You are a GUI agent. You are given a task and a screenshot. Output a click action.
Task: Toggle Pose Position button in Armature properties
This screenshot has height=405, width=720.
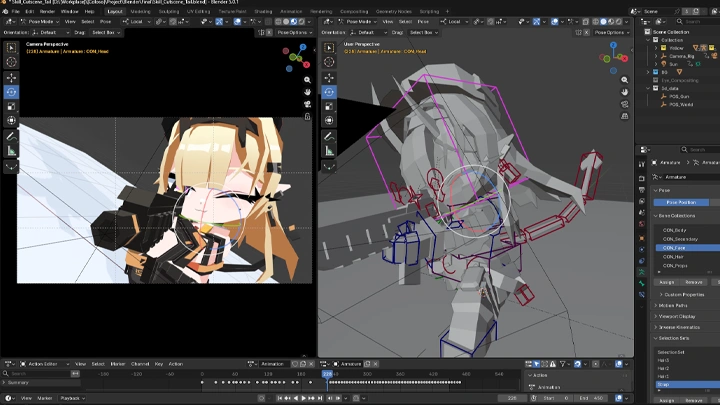pos(681,202)
